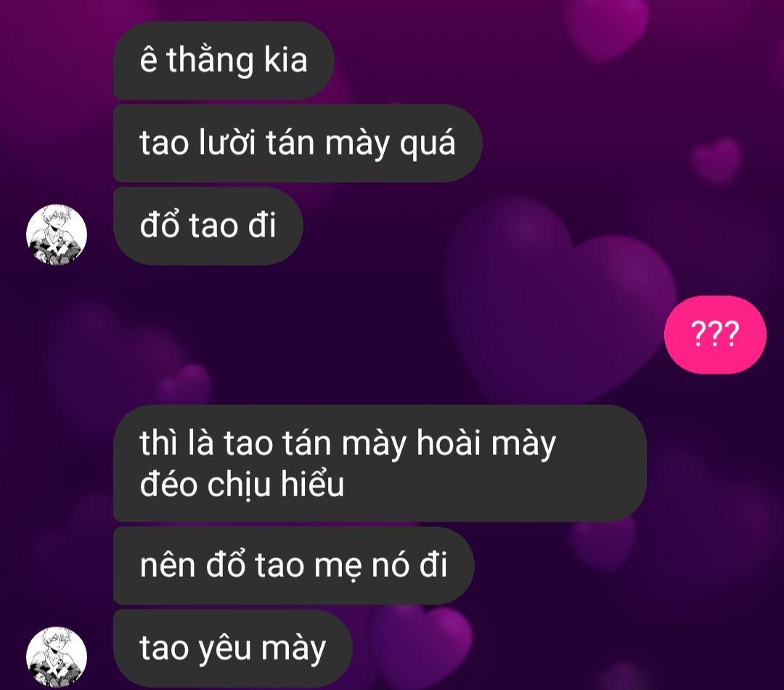
Task: Click the small heart near top right edge
Action: click(716, 161)
